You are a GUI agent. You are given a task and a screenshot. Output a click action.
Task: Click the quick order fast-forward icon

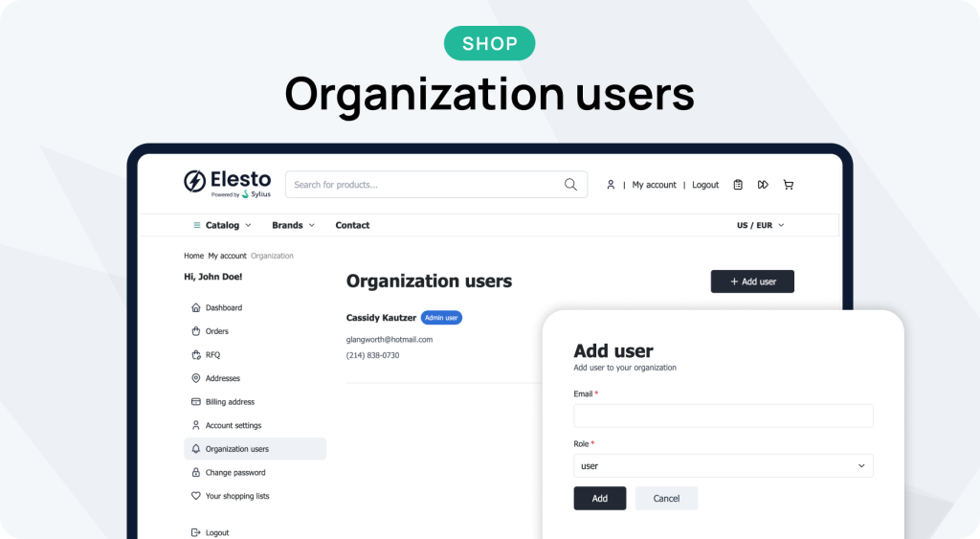tap(763, 185)
